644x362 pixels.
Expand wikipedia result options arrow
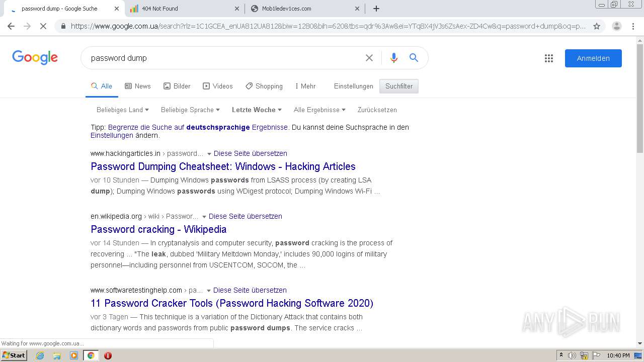click(204, 217)
